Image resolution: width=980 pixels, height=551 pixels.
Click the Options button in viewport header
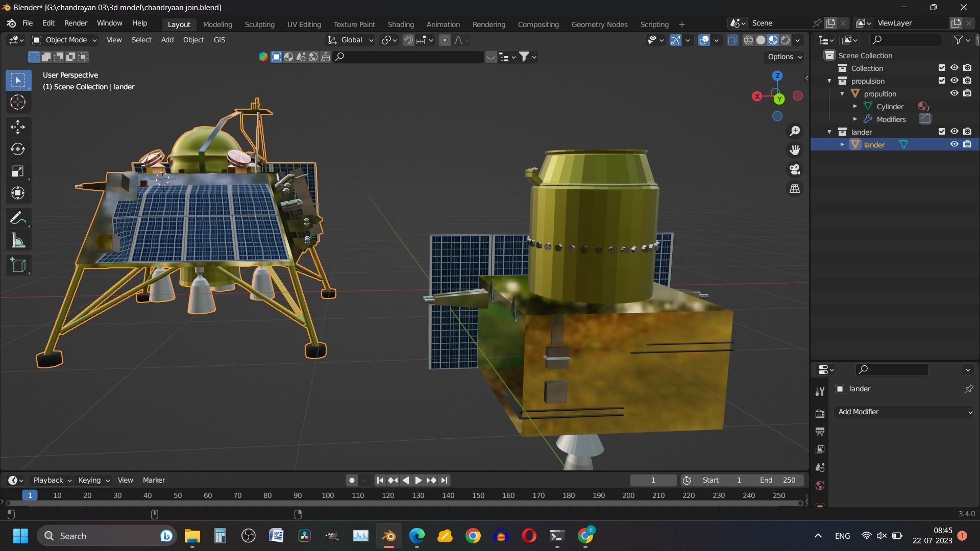click(x=785, y=57)
